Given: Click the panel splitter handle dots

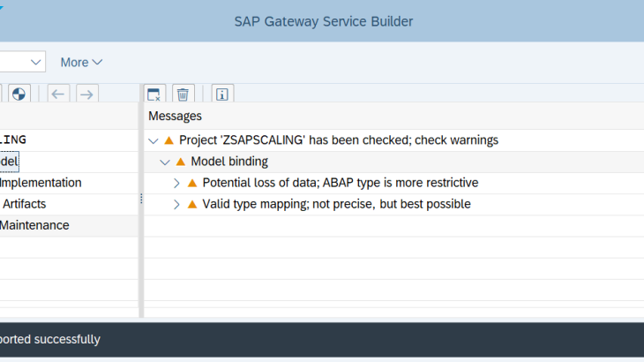Looking at the screenshot, I should [x=141, y=199].
